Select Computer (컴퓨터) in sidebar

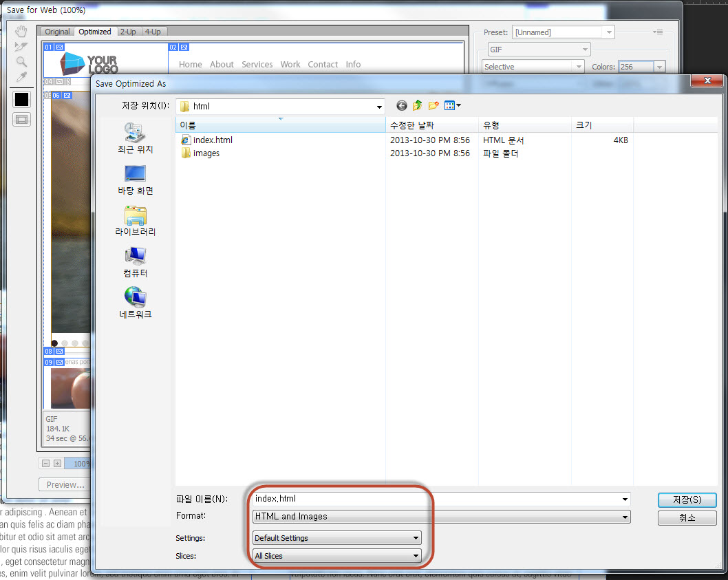[135, 261]
